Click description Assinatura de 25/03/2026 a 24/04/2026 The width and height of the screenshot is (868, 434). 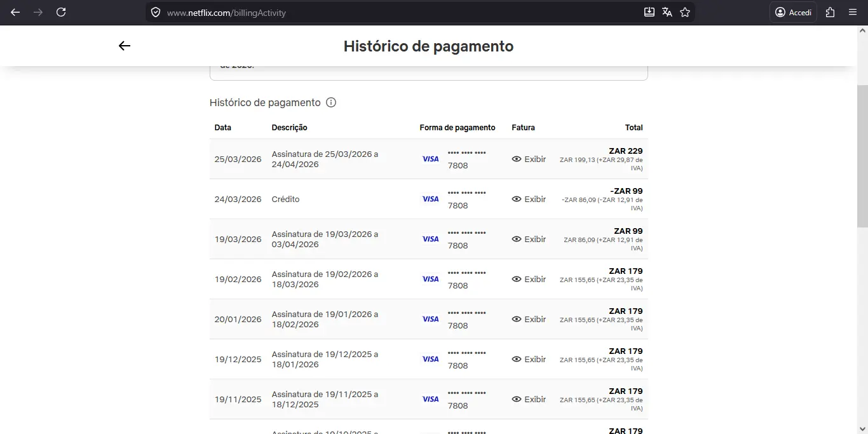pos(325,159)
